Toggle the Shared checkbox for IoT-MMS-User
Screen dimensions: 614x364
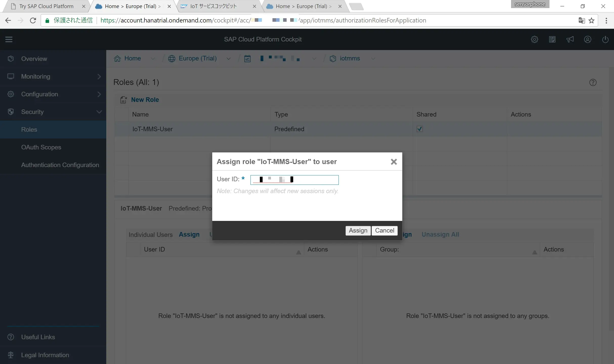point(419,129)
